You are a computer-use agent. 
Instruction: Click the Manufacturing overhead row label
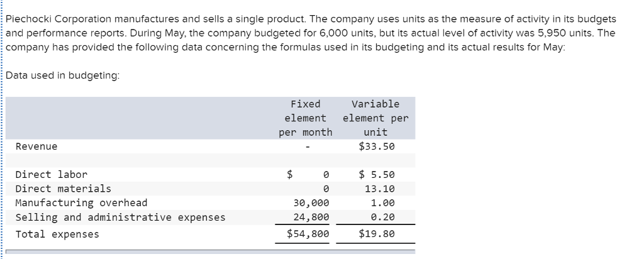click(x=81, y=203)
